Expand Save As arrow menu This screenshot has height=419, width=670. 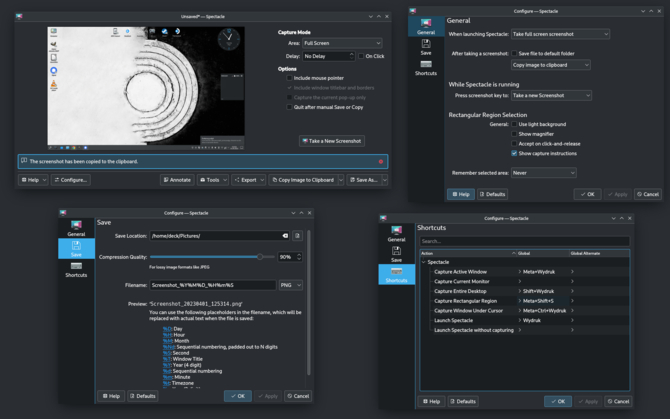[385, 180]
